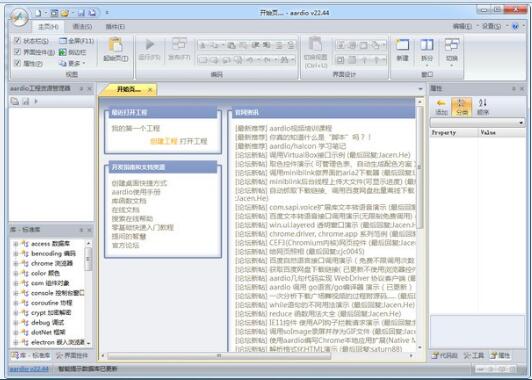
Task: Open the aardio application orb menu
Action: coord(19,17)
